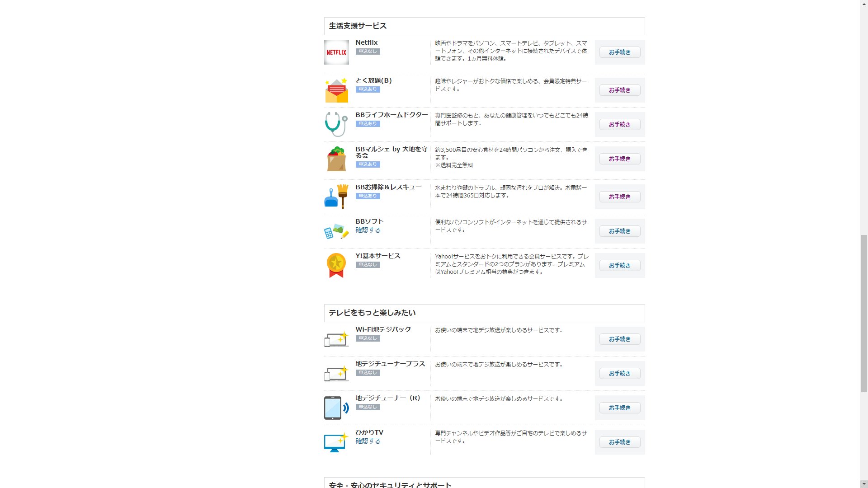Click the Netflix description mentioning 1ヵ月無料体験
868x488 pixels.
(x=511, y=51)
